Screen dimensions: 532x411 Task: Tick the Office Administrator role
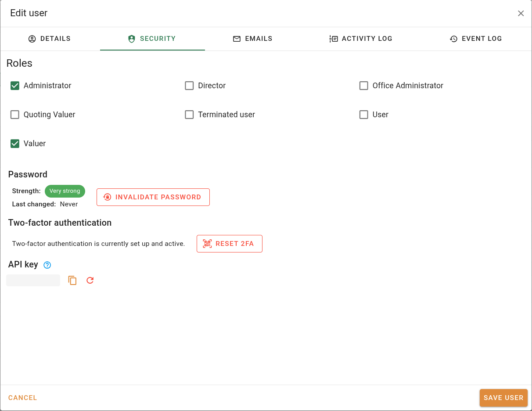[363, 86]
